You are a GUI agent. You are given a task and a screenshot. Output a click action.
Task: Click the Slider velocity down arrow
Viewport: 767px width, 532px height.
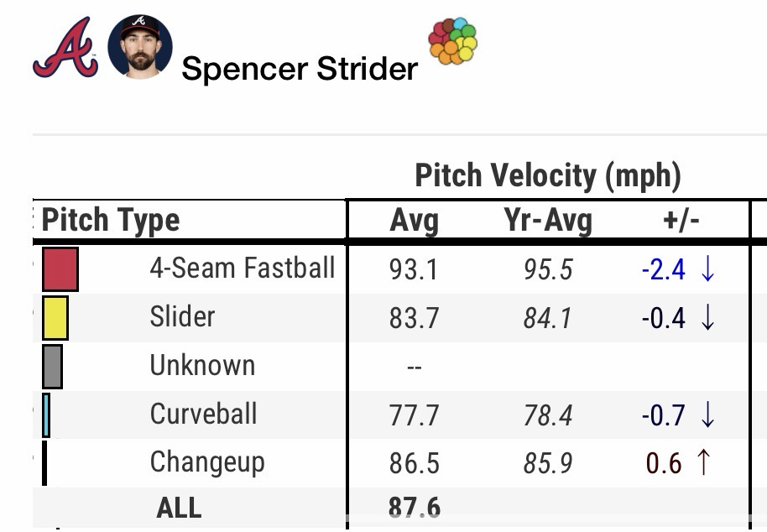click(x=707, y=318)
